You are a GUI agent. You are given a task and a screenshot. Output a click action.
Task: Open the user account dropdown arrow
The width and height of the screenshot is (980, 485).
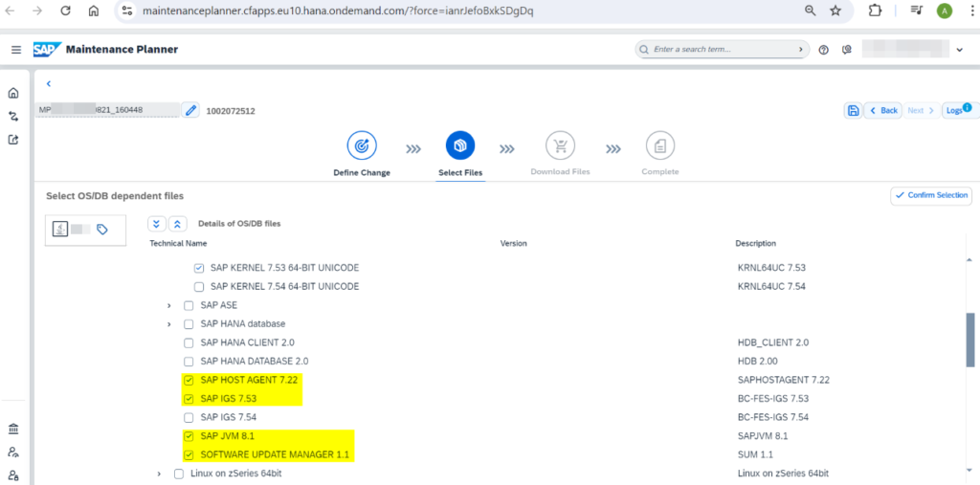960,50
